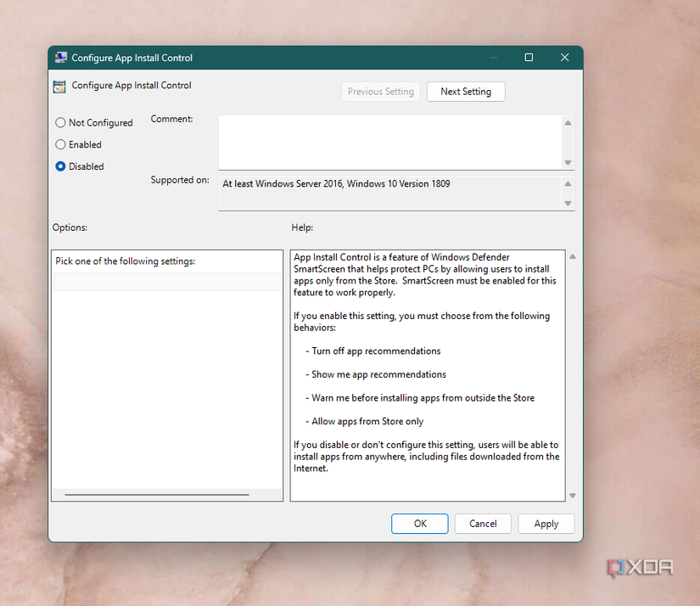This screenshot has width=700, height=606.
Task: Go to Next Setting
Action: 465,92
